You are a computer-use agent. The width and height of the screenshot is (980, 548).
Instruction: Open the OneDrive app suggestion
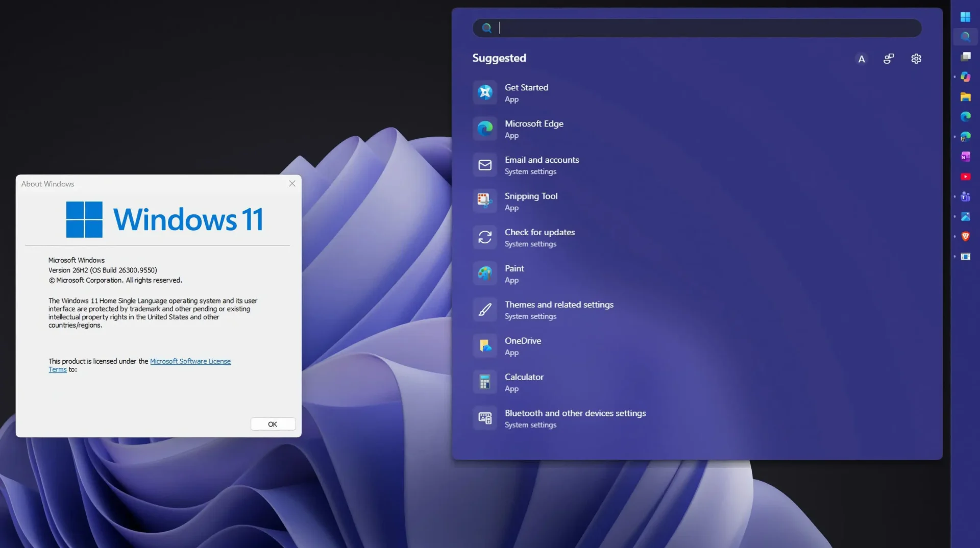click(x=697, y=346)
